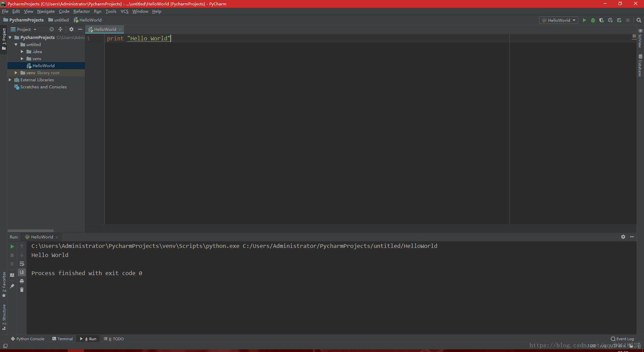Collapse the untitled folder
This screenshot has height=352, width=644.
(16, 45)
